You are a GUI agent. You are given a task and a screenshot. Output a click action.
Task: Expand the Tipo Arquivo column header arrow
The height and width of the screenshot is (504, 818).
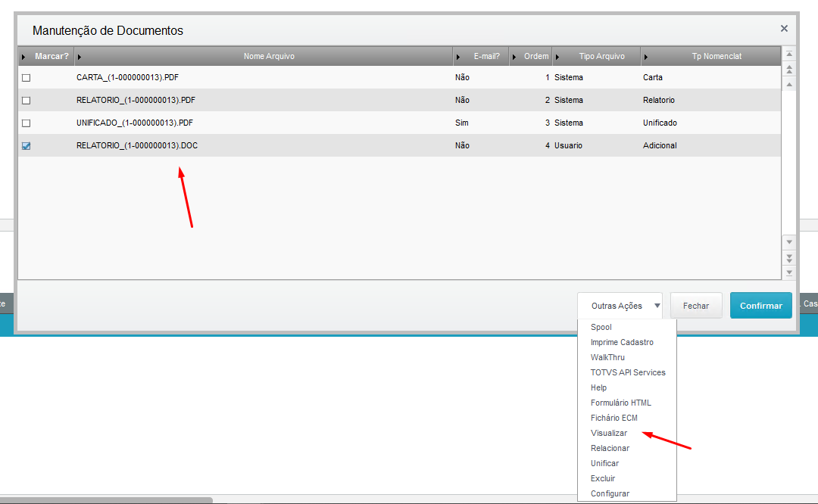558,57
